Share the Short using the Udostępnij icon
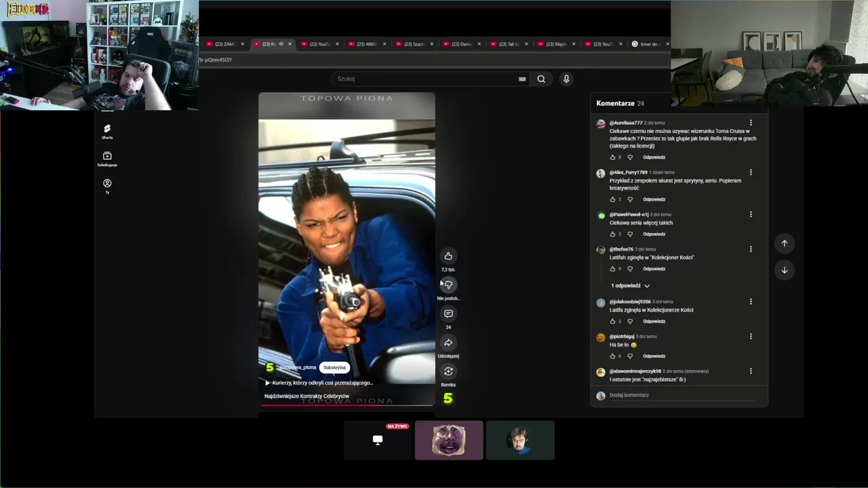 click(x=448, y=342)
